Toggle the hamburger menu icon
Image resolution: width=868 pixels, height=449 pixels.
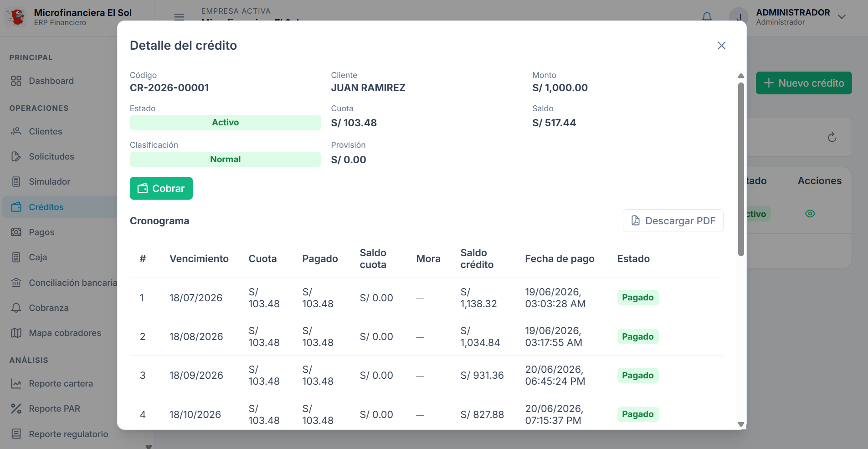[179, 17]
